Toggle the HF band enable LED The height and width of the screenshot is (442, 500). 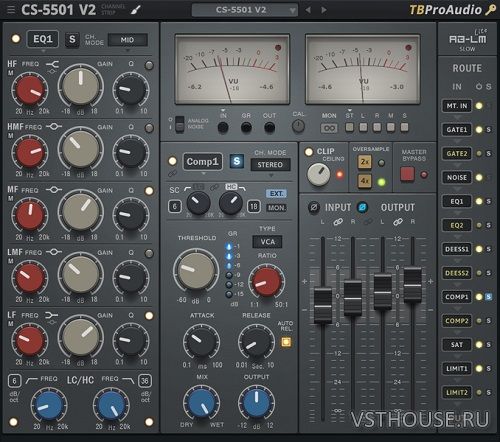tap(149, 65)
